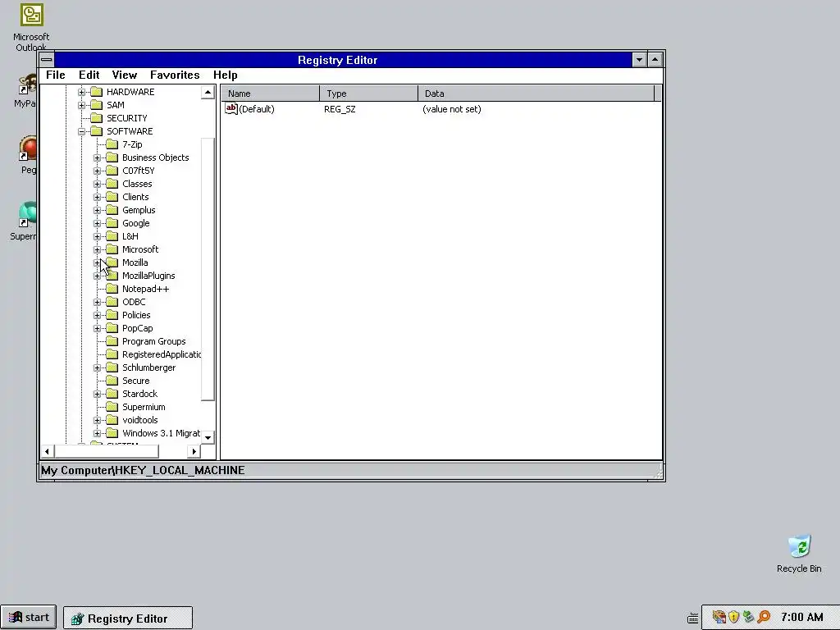Screen dimensions: 840x630
Task: Open the Edit menu
Action: point(89,75)
